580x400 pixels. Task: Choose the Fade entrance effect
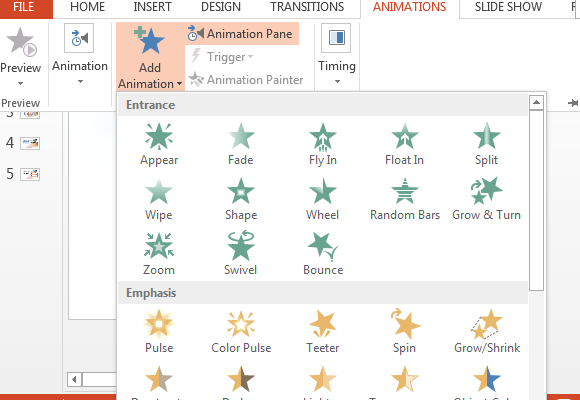241,144
